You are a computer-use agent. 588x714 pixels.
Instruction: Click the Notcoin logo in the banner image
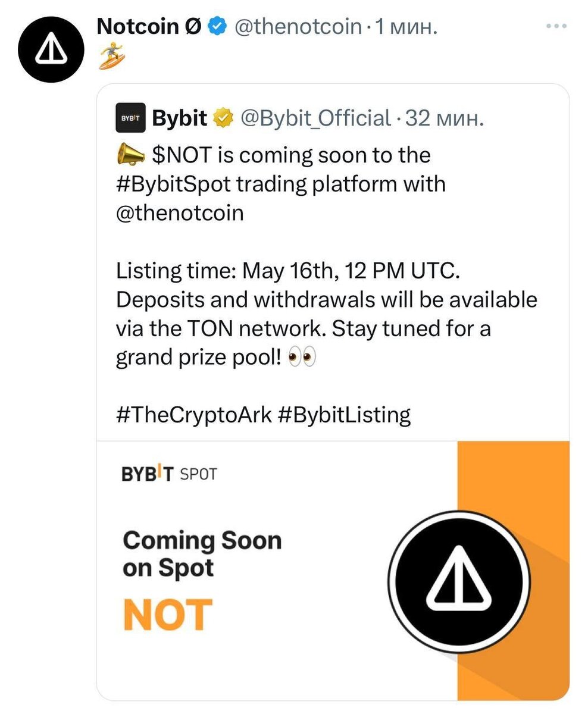coord(459,581)
